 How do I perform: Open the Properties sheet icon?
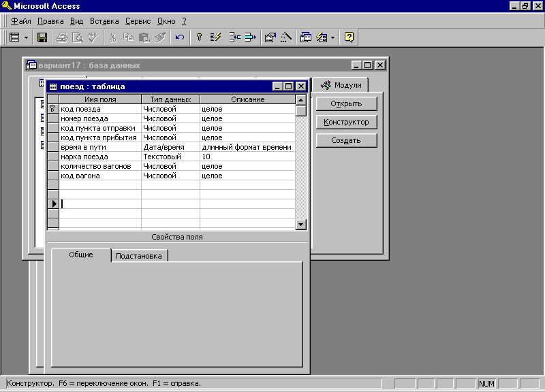270,37
